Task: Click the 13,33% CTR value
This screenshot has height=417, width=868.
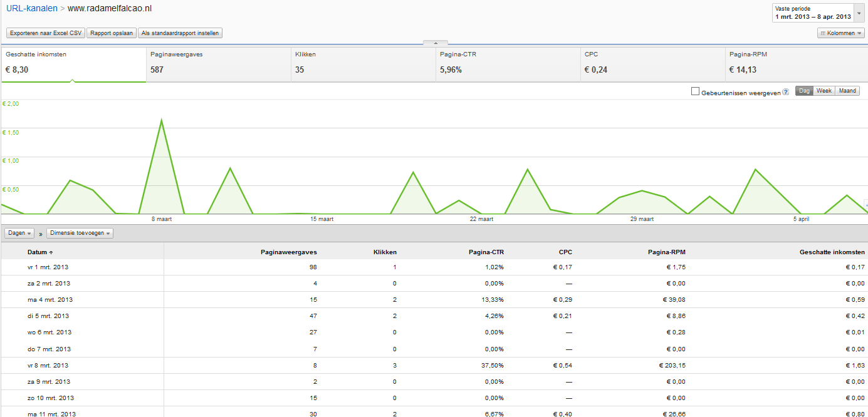Action: point(491,300)
